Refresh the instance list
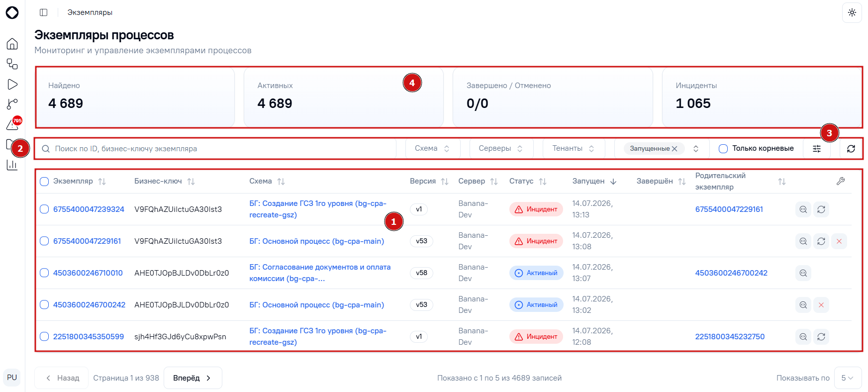The image size is (868, 392). (x=851, y=149)
